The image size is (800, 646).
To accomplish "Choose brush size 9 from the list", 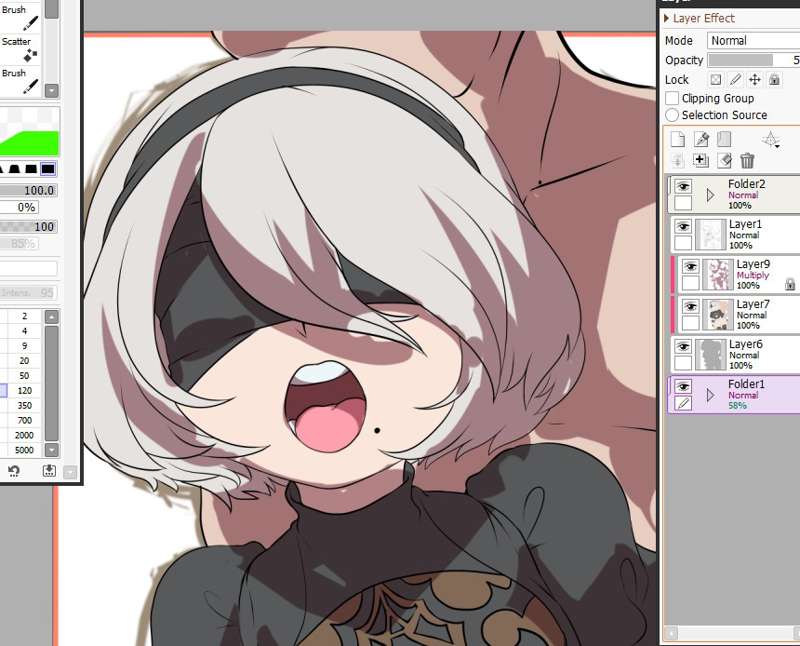I will pyautogui.click(x=24, y=346).
